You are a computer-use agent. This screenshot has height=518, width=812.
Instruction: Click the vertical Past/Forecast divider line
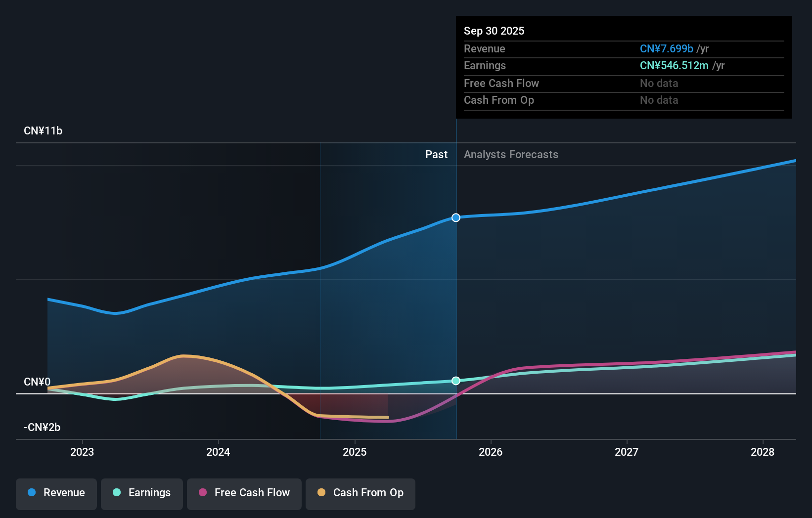tap(456, 297)
